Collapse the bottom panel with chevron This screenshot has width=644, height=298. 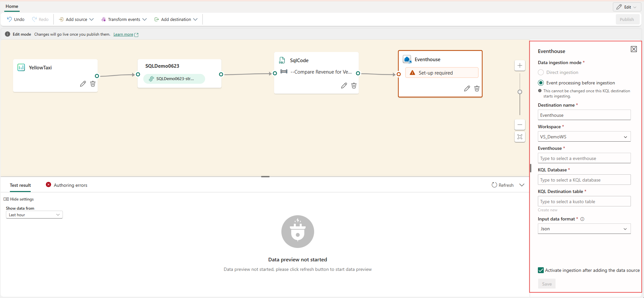522,185
